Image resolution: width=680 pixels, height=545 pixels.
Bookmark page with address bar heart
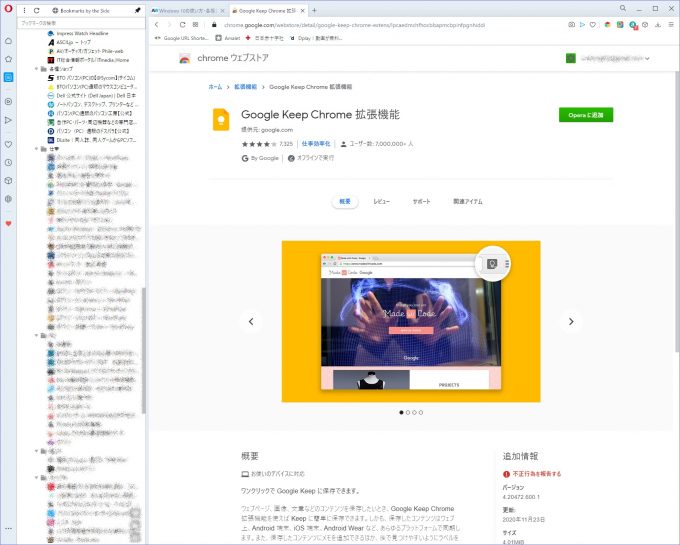pos(592,25)
